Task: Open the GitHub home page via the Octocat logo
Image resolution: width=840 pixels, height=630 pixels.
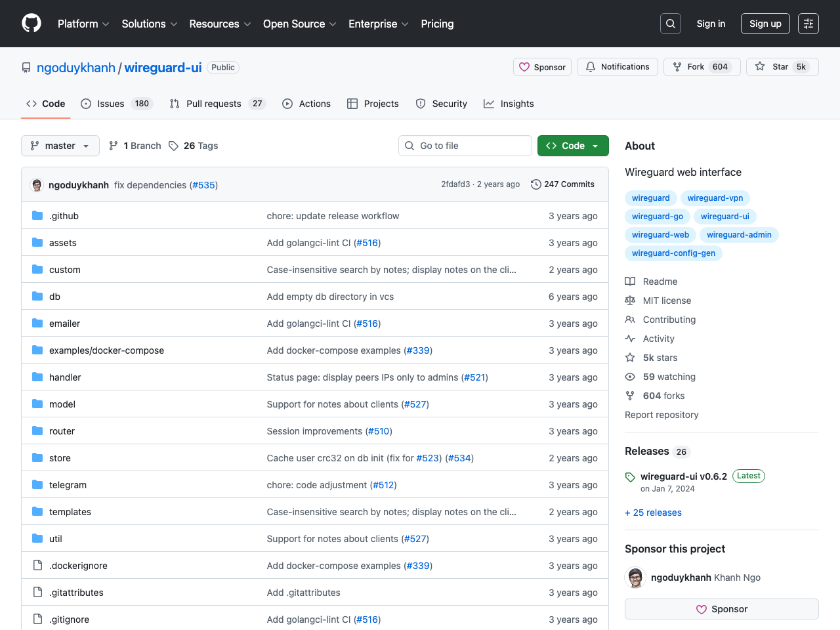Action: point(31,24)
